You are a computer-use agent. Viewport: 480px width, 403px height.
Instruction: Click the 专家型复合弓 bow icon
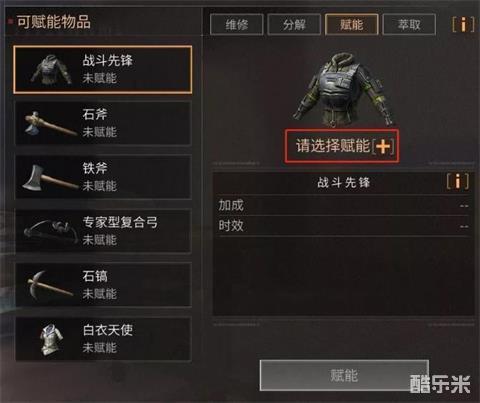(51, 231)
